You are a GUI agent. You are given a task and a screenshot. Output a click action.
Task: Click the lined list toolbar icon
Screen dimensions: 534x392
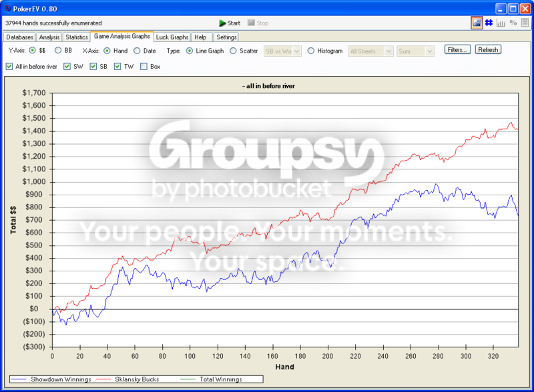[x=525, y=23]
